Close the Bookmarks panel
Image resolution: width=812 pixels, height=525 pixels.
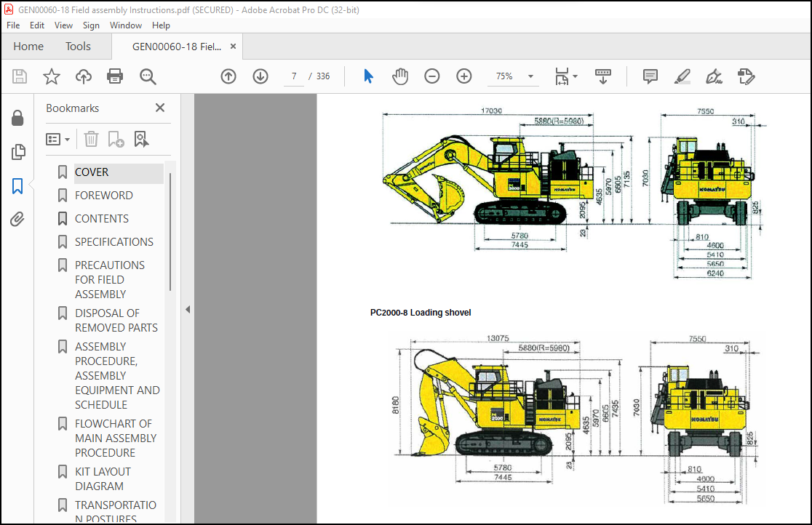tap(160, 108)
